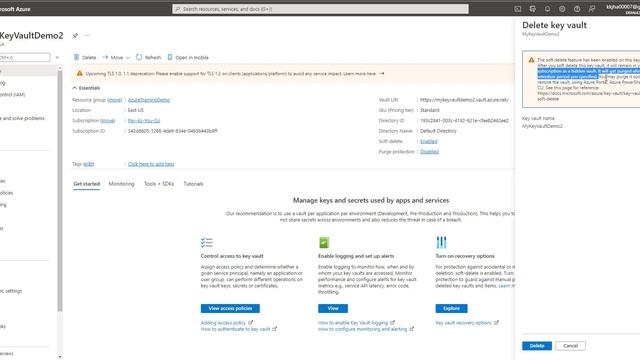
Task: Click the left sidebar vertical scrollbar
Action: tap(60, 190)
